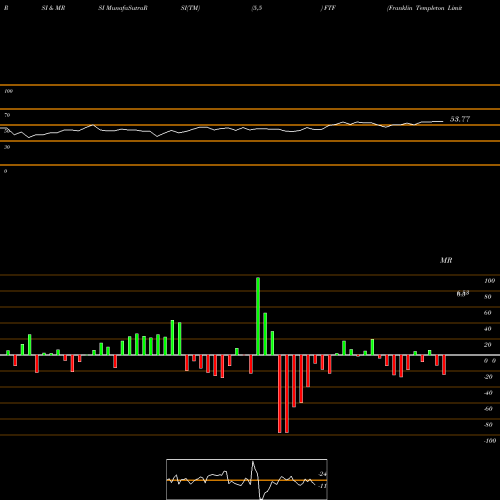Click the -24 value in mini chart
The height and width of the screenshot is (500, 500).
[x=322, y=474]
